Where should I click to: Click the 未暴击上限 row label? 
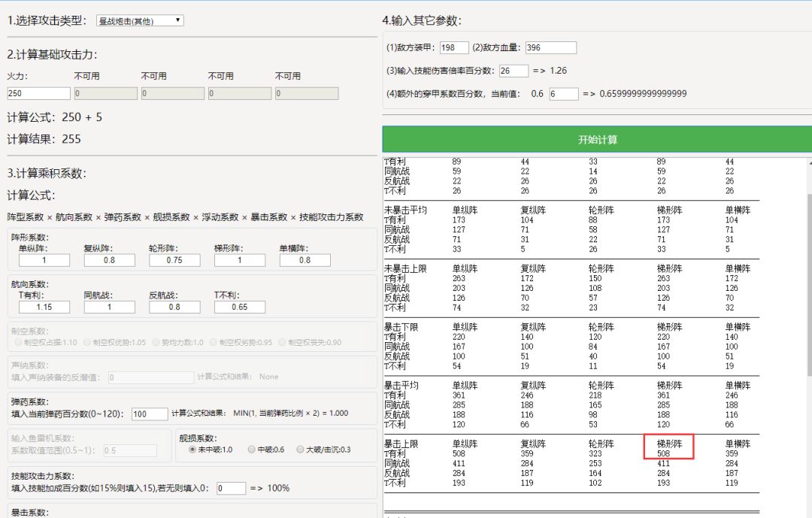point(405,269)
